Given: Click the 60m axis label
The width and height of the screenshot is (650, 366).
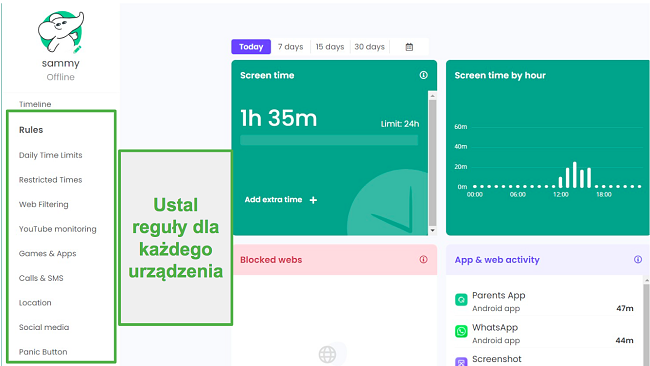Looking at the screenshot, I should coord(461,127).
